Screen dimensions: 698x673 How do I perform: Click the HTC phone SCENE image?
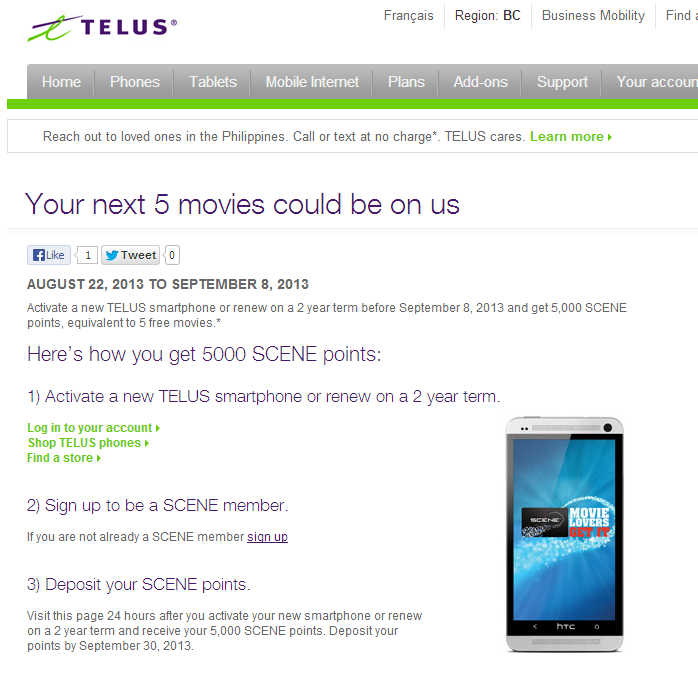pyautogui.click(x=564, y=535)
